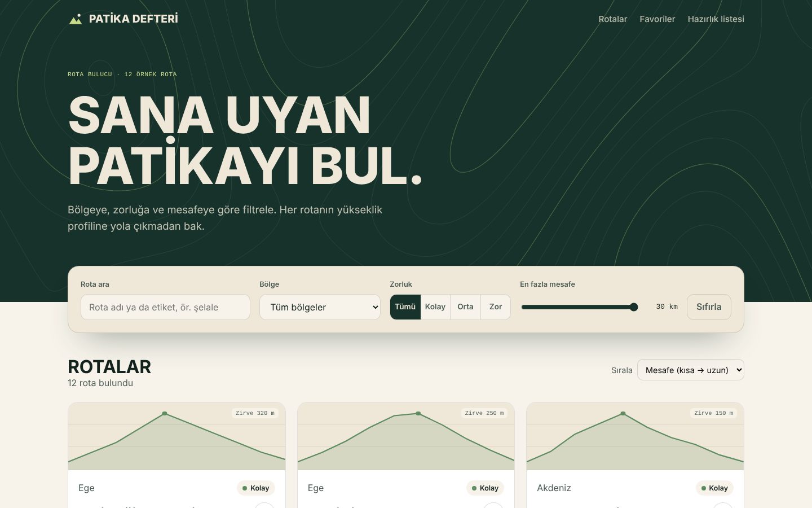Focus the Rota ara search field
Image resolution: width=812 pixels, height=508 pixels.
[165, 307]
